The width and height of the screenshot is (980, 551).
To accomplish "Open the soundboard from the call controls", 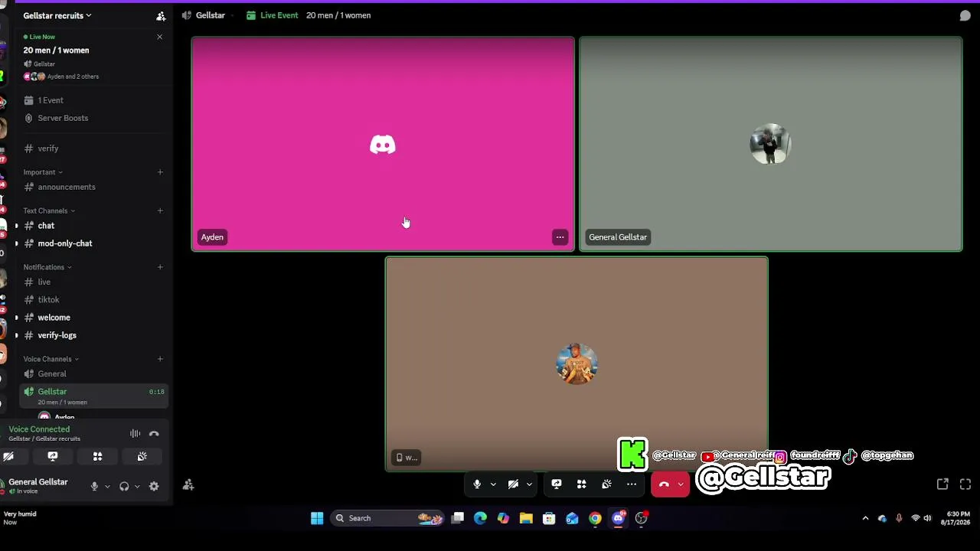I will click(x=606, y=484).
